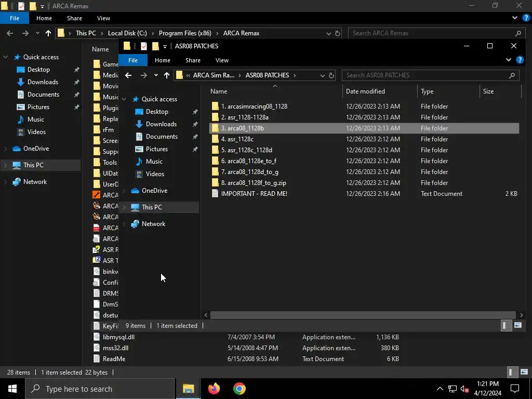The width and height of the screenshot is (532, 399).
Task: Select the 4. asr_1128c folder icon
Action: (x=215, y=139)
